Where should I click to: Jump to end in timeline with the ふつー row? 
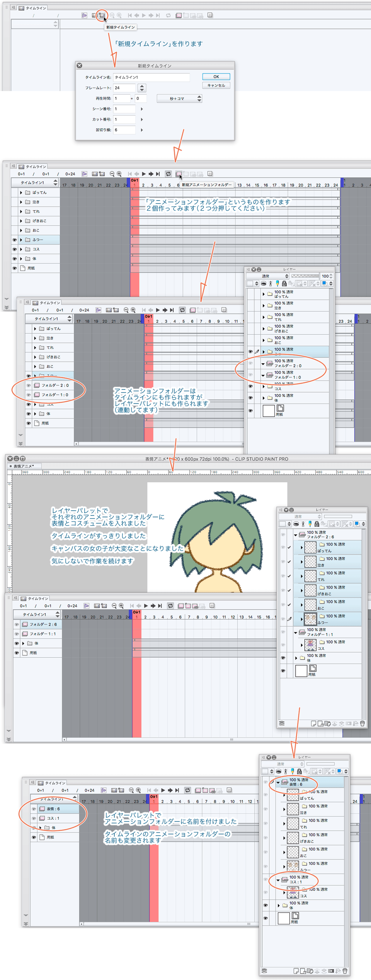tap(158, 174)
